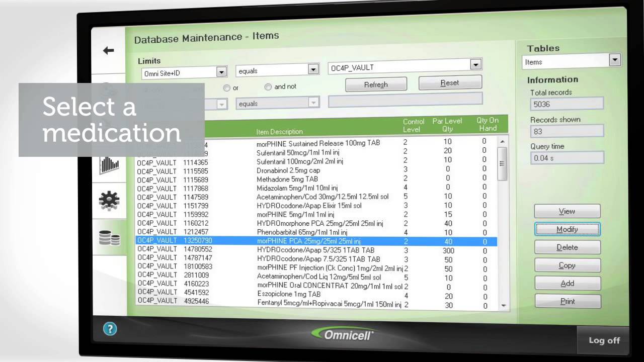Image resolution: width=644 pixels, height=362 pixels.
Task: Select the 'or' radio button
Action: point(227,87)
